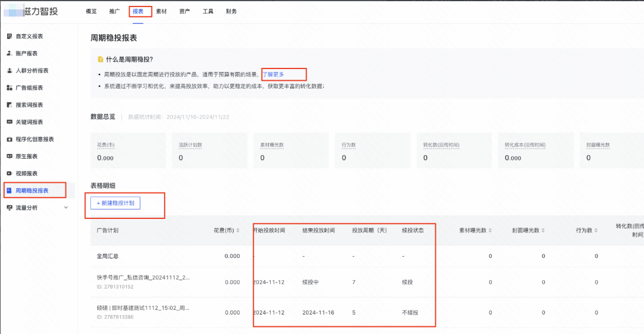Sort the table by 行为数 column arrows
Screen dimensions: 644x334
[596, 231]
